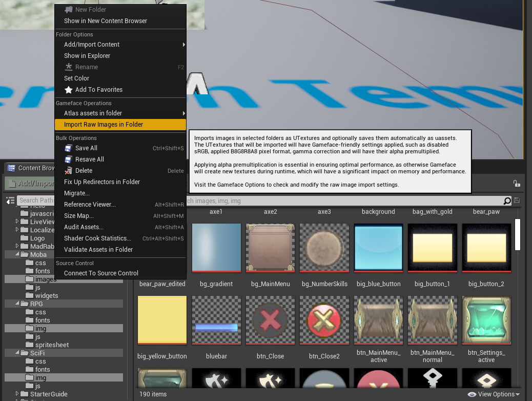Click the asset search field
Image resolution: width=532 pixels, height=401 pixels.
point(344,201)
